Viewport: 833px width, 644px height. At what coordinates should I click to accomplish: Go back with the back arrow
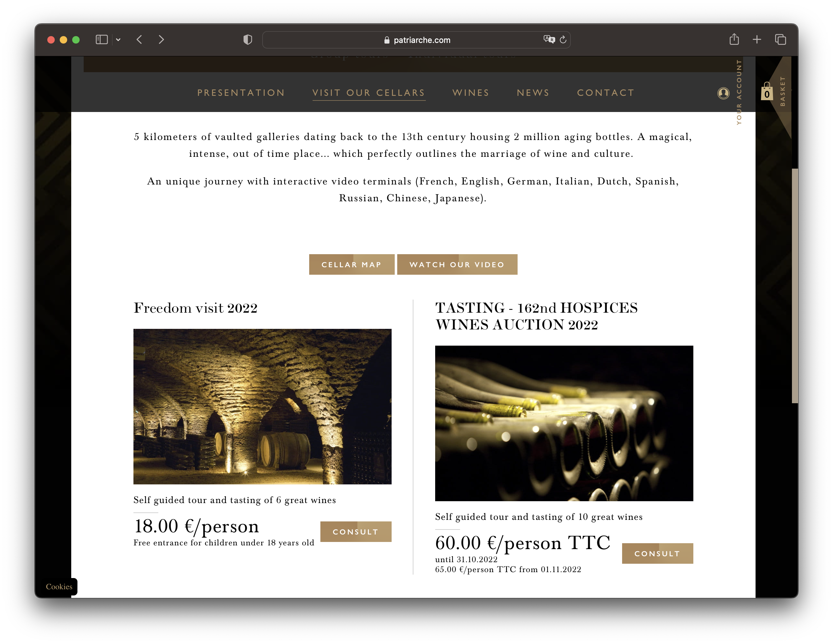tap(140, 40)
